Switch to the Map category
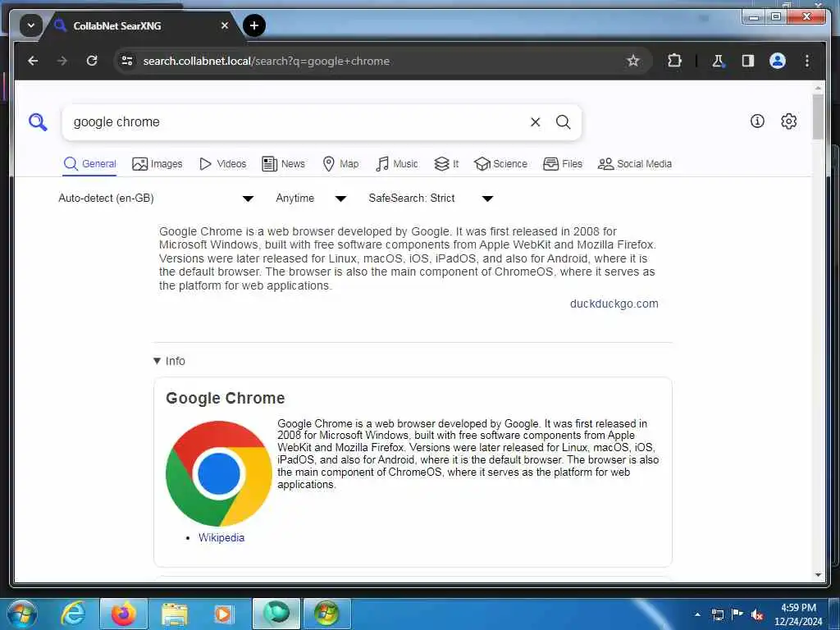The image size is (840, 630). click(340, 164)
